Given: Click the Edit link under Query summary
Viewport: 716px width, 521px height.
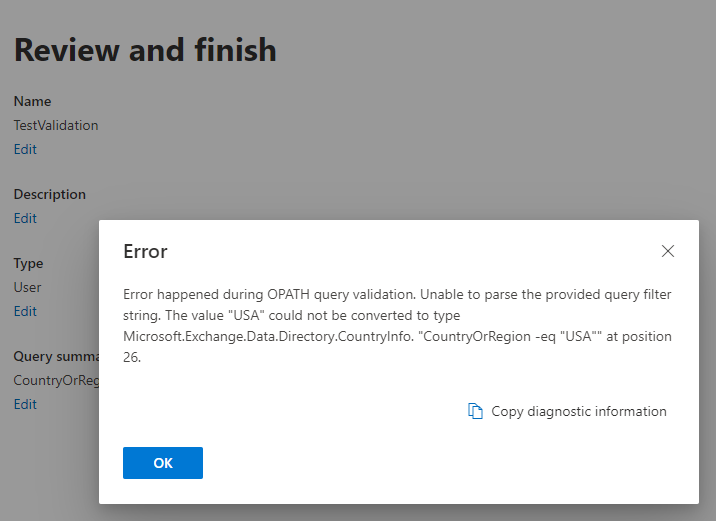Looking at the screenshot, I should 25,404.
